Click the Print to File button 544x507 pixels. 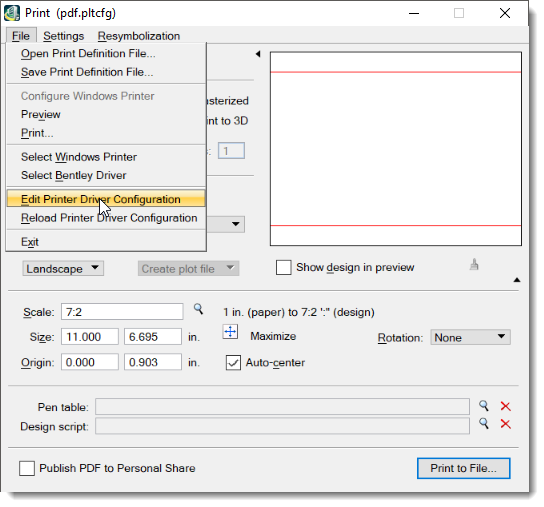point(464,468)
